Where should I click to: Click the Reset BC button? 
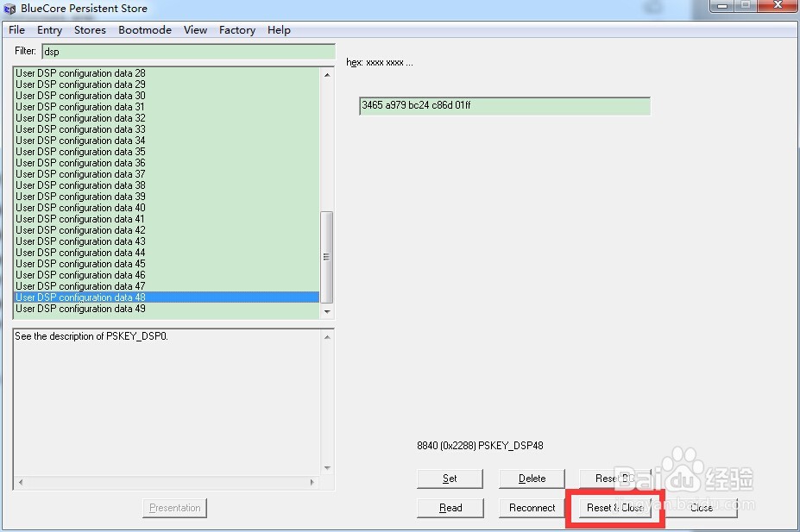pos(615,479)
